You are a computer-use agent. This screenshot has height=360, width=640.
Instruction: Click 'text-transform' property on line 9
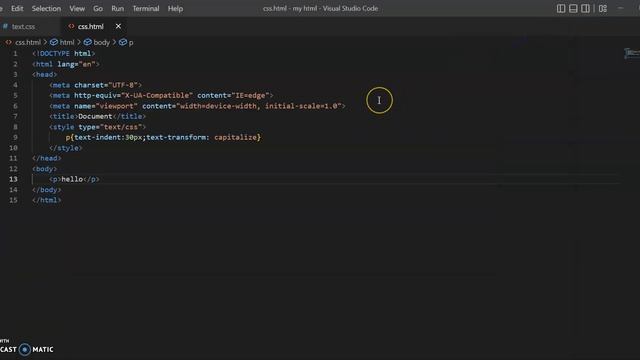[x=176, y=138]
